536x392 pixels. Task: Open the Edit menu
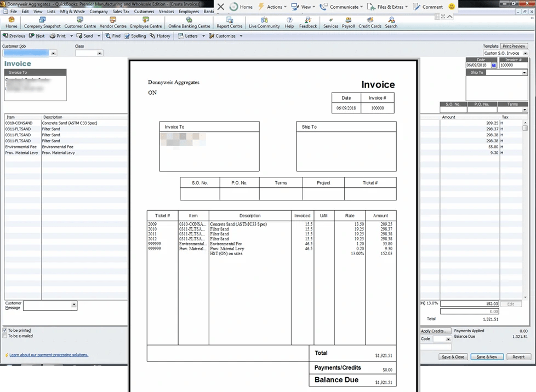[25, 11]
